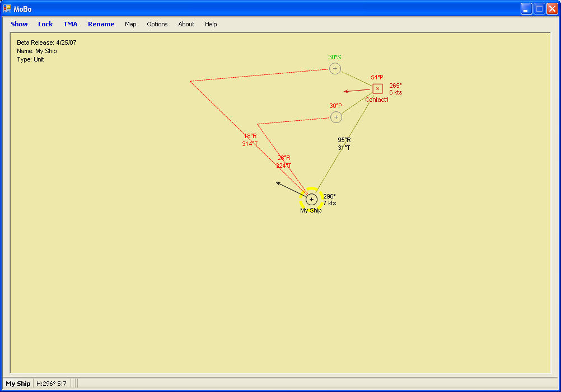Open the Lock menu

point(45,24)
